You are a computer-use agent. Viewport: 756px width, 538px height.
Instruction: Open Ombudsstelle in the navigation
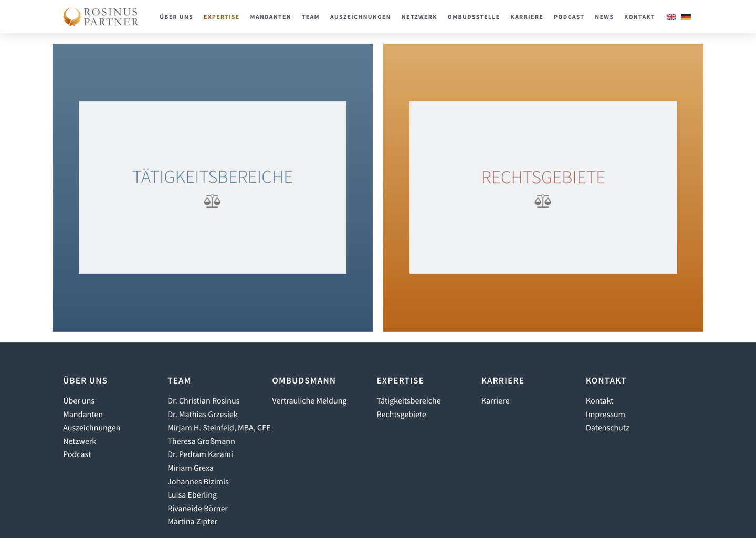[474, 17]
